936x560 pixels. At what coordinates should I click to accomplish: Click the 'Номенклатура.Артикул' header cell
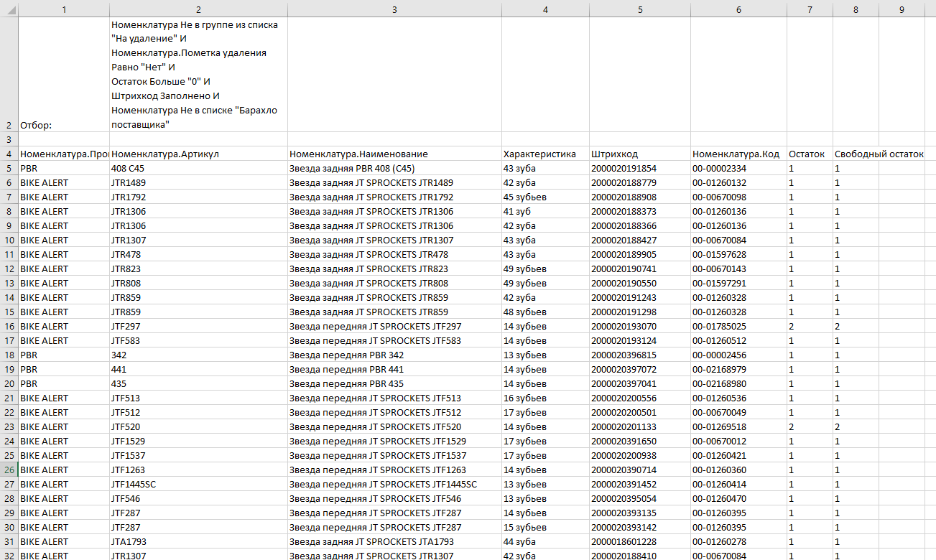198,154
